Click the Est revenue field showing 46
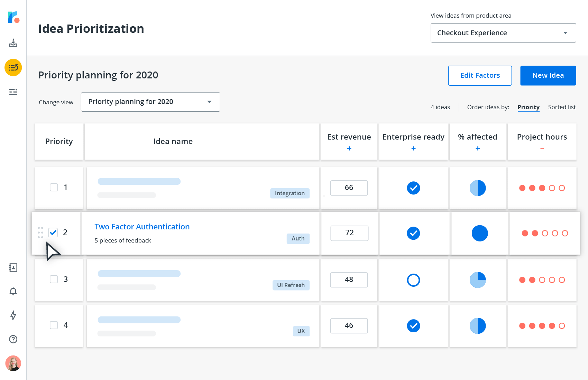588x380 pixels. 349,325
